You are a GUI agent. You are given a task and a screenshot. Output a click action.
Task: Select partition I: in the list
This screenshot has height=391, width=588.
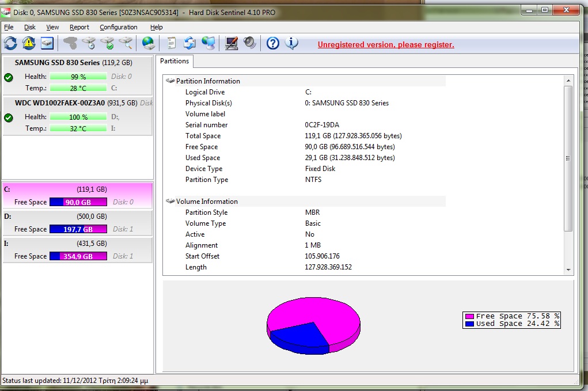[x=78, y=250]
